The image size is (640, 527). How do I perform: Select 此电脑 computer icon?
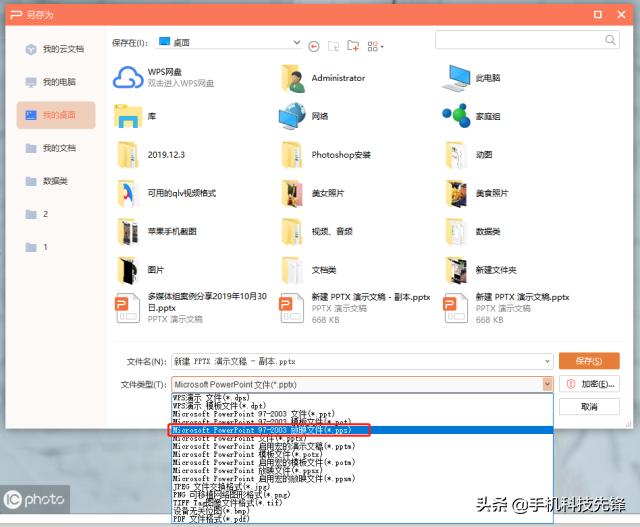click(x=472, y=78)
